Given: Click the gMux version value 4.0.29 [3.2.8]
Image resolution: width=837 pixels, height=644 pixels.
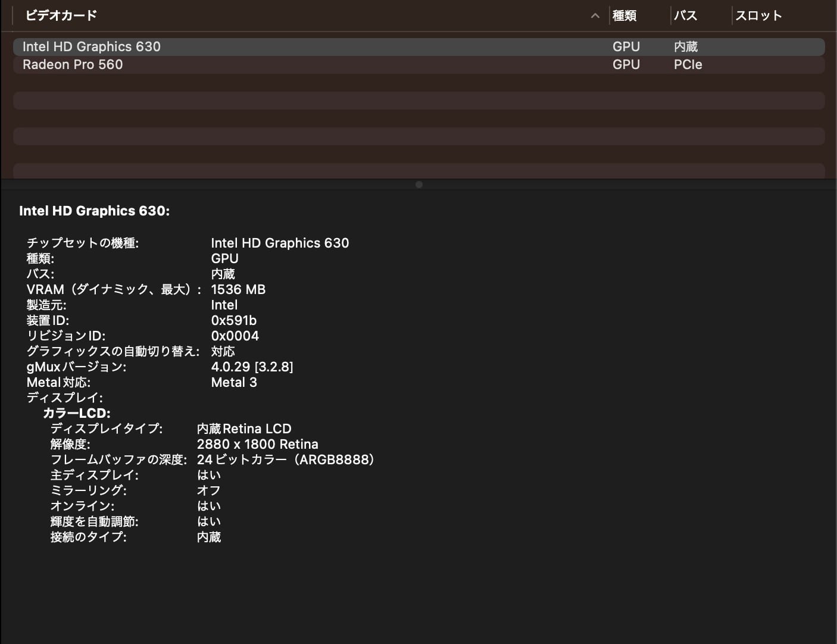Looking at the screenshot, I should [252, 367].
